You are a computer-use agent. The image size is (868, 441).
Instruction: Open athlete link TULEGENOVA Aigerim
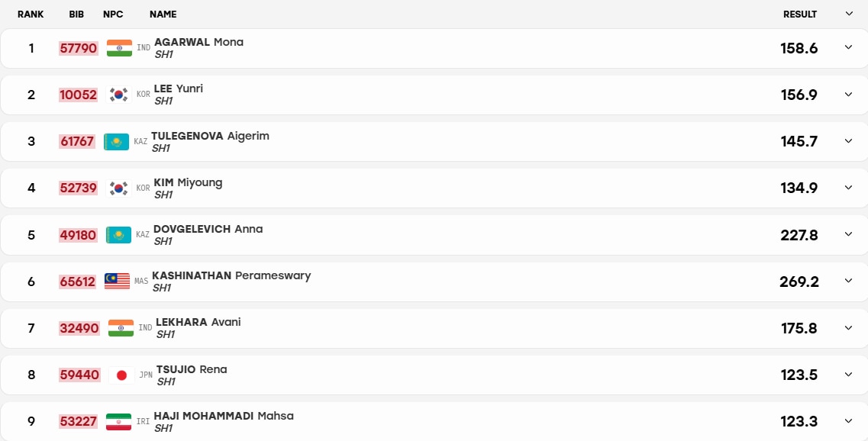pyautogui.click(x=211, y=136)
